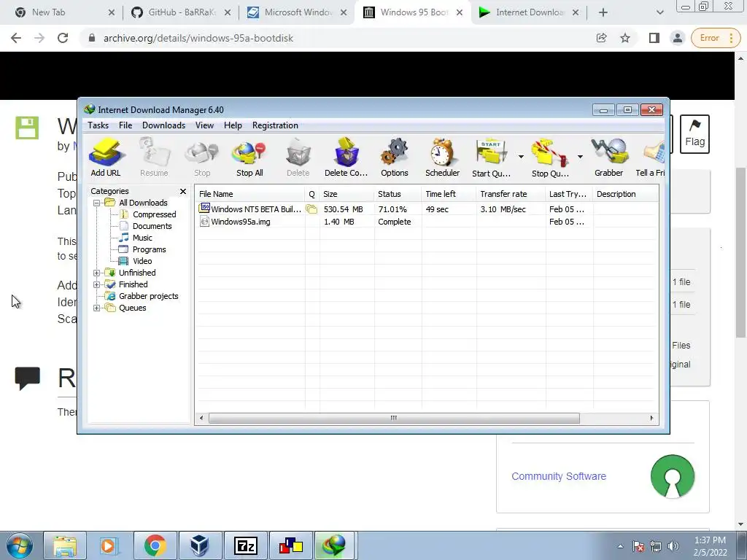Screen dimensions: 747x560
Task: Open the Help menu
Action: [x=233, y=125]
